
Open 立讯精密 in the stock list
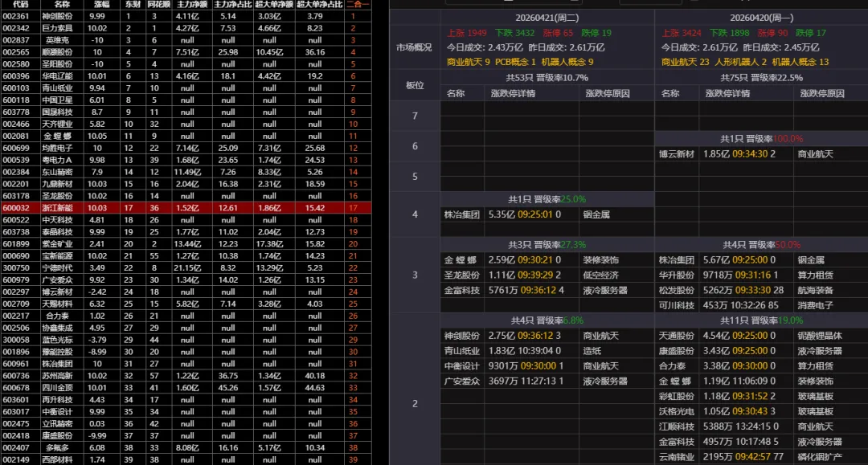58,423
